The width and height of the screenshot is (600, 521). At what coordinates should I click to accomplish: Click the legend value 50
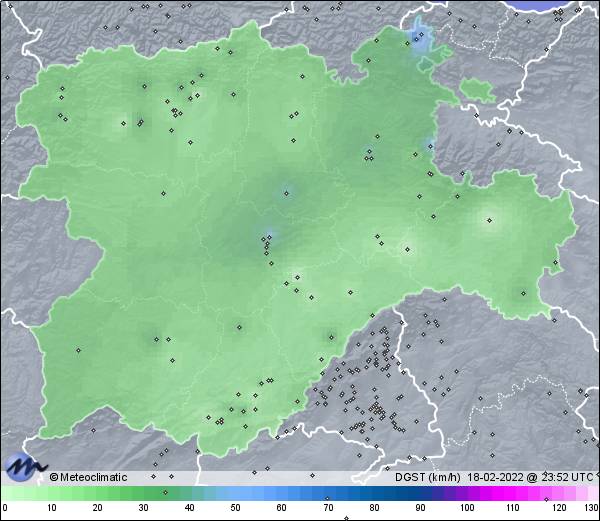(x=235, y=508)
